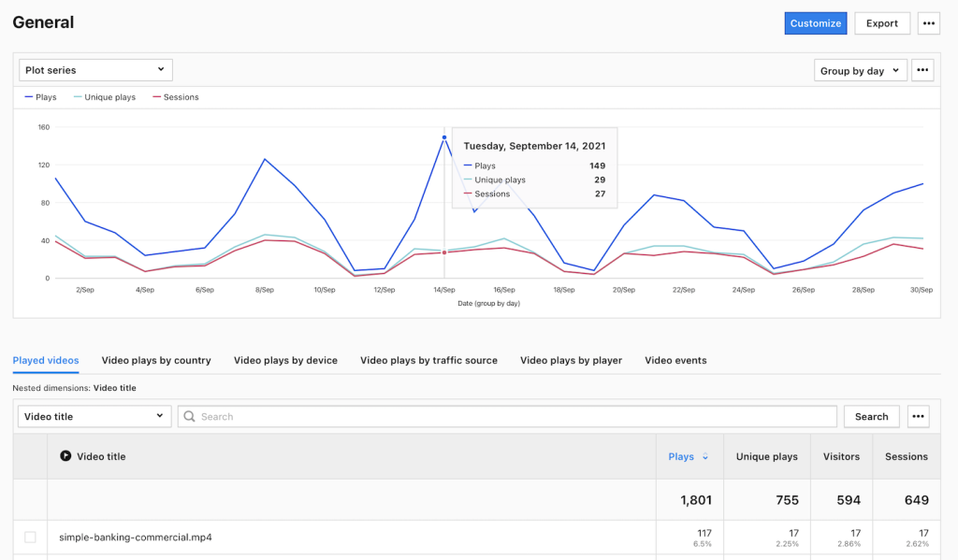Click the 14/Sep Plays data point
Image resolution: width=958 pixels, height=560 pixels.
(x=444, y=137)
